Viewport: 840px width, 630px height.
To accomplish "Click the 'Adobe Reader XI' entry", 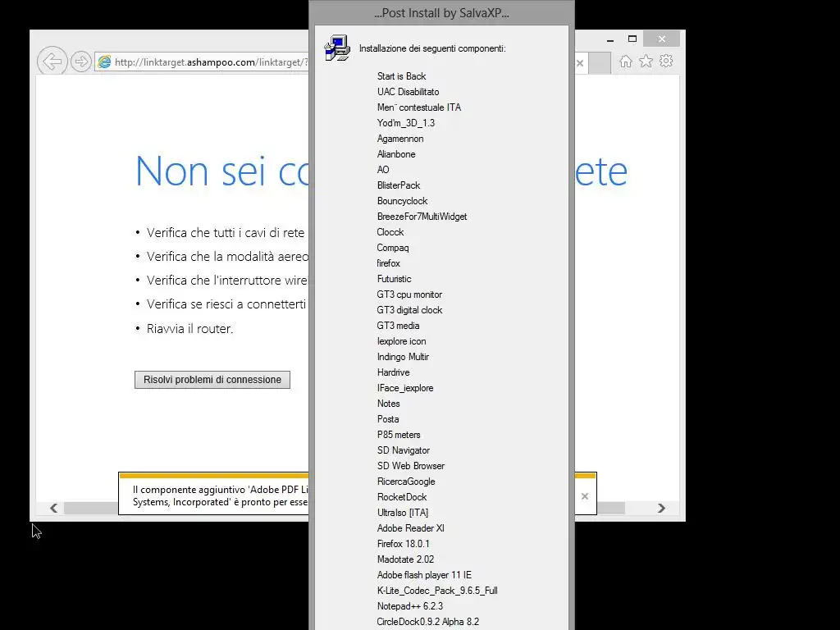I will point(410,527).
